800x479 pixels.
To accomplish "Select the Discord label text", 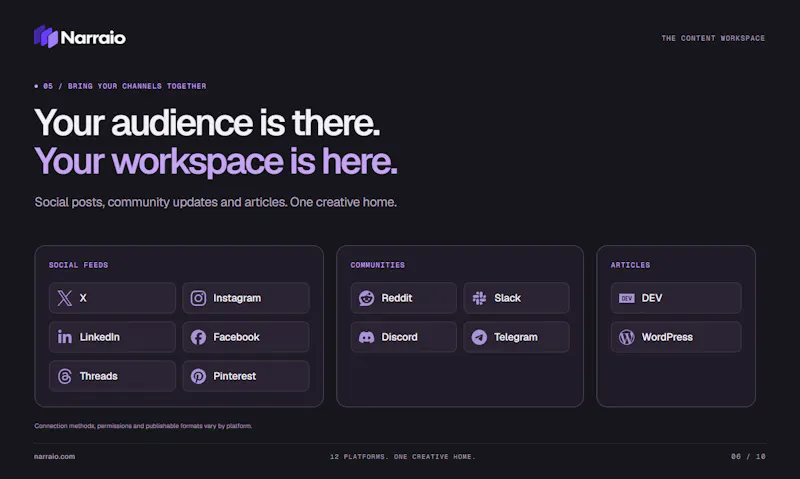I will click(399, 337).
